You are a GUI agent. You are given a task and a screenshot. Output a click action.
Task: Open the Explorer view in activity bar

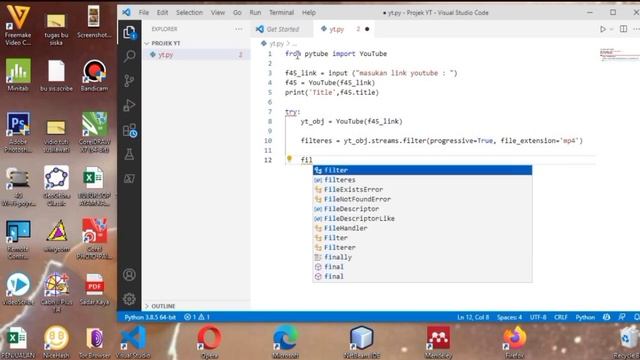tap(129, 32)
